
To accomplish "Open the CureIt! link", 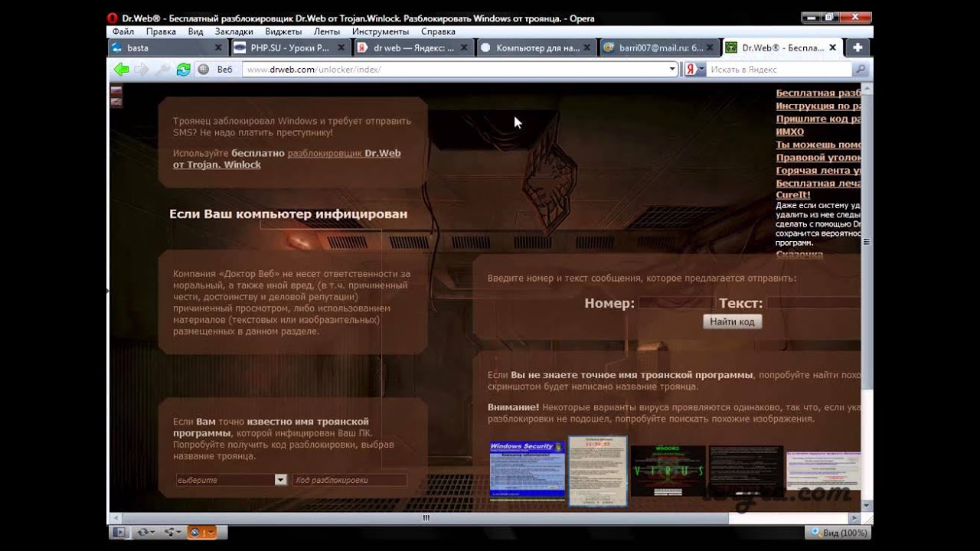I will click(793, 195).
